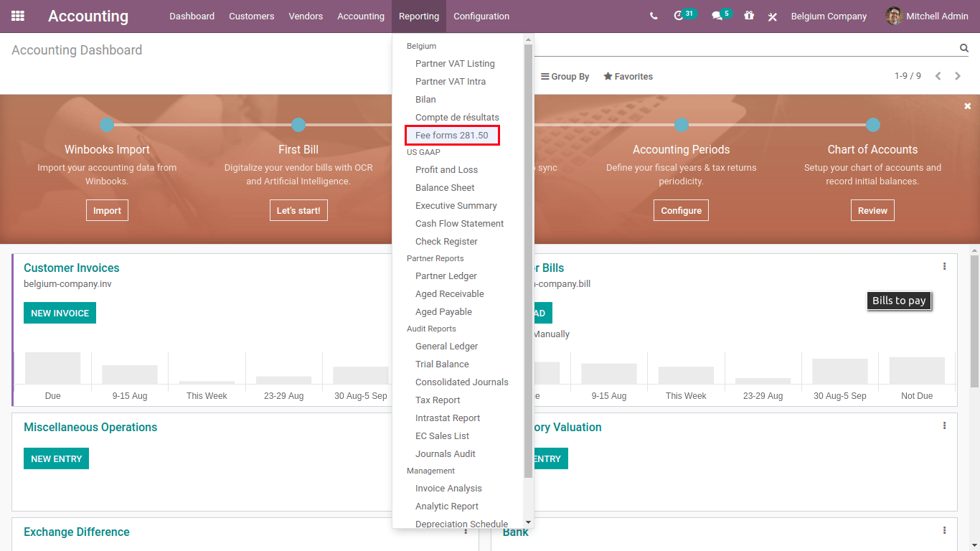Click the Review chart of accounts button

click(x=872, y=210)
